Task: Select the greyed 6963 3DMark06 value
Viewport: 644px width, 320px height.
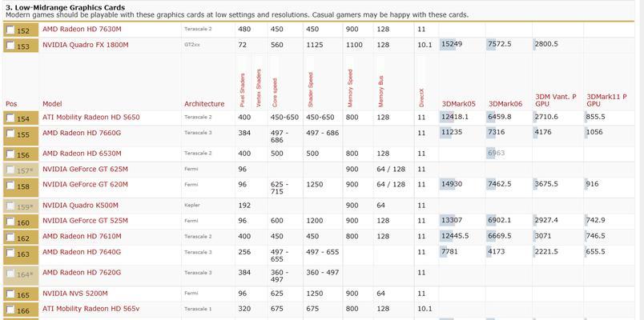Action: [x=497, y=153]
